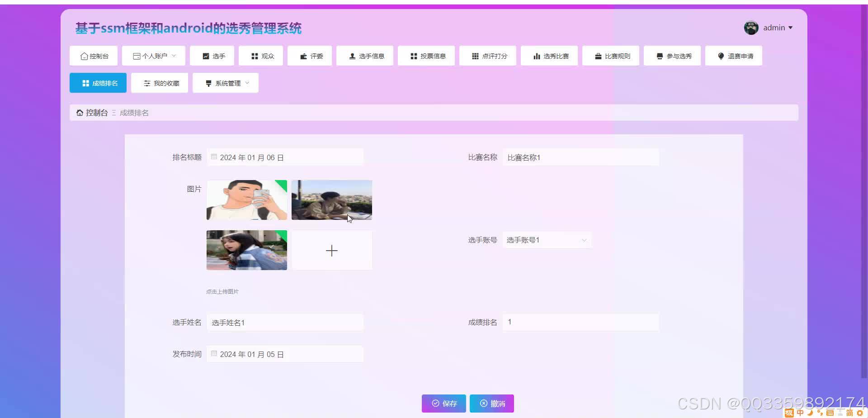868x418 pixels.
Task: Click the 投票信息 grid icon
Action: tap(414, 56)
